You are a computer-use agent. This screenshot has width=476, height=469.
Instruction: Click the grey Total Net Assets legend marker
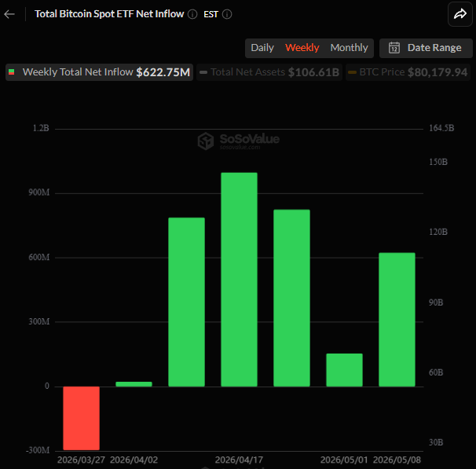(203, 72)
